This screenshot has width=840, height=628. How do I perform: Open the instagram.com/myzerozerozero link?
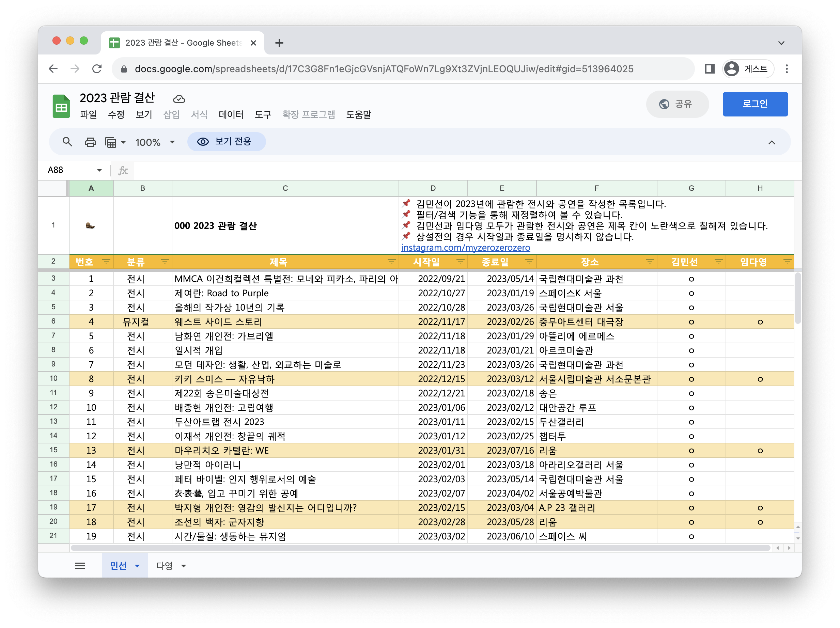click(465, 248)
